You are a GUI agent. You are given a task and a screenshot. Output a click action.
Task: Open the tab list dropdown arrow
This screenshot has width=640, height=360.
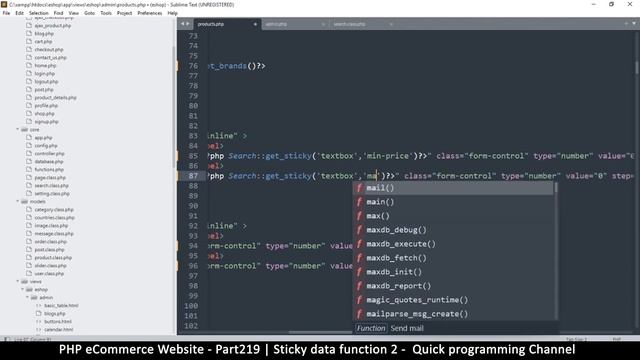(x=634, y=24)
